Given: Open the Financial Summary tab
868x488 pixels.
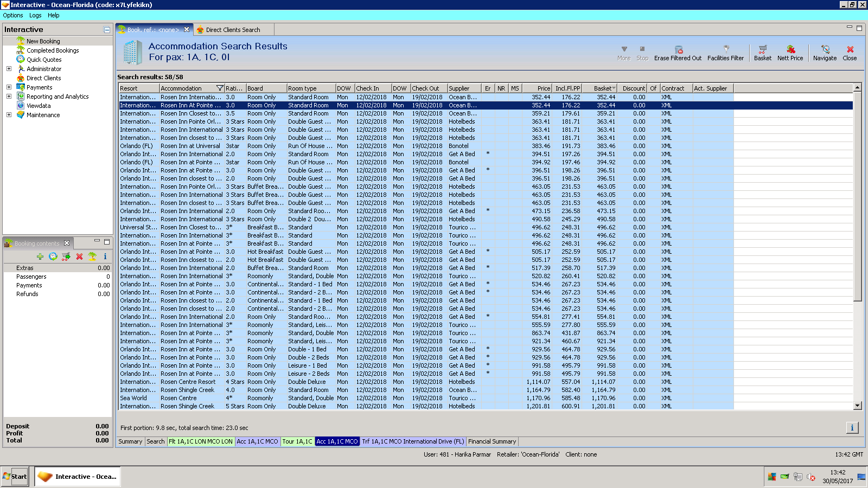Looking at the screenshot, I should tap(492, 441).
